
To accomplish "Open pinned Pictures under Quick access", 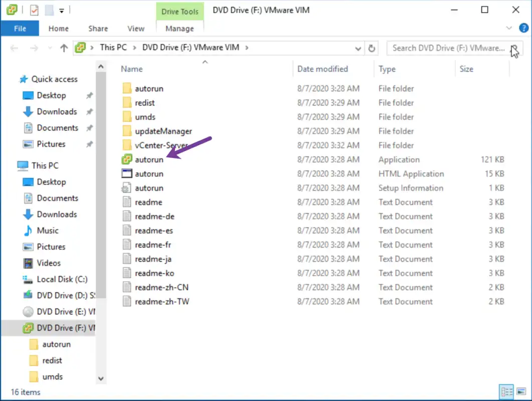I will [51, 144].
